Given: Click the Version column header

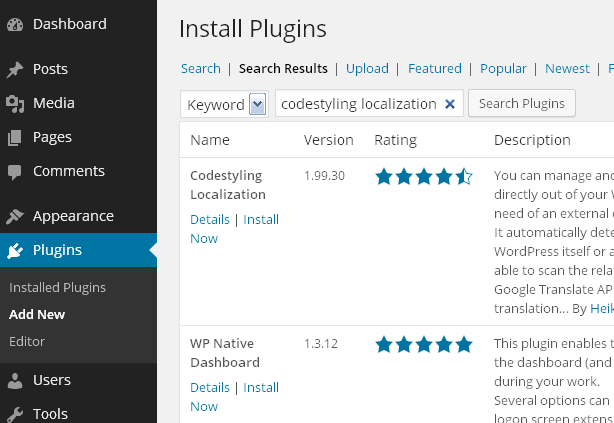Looking at the screenshot, I should pos(329,140).
